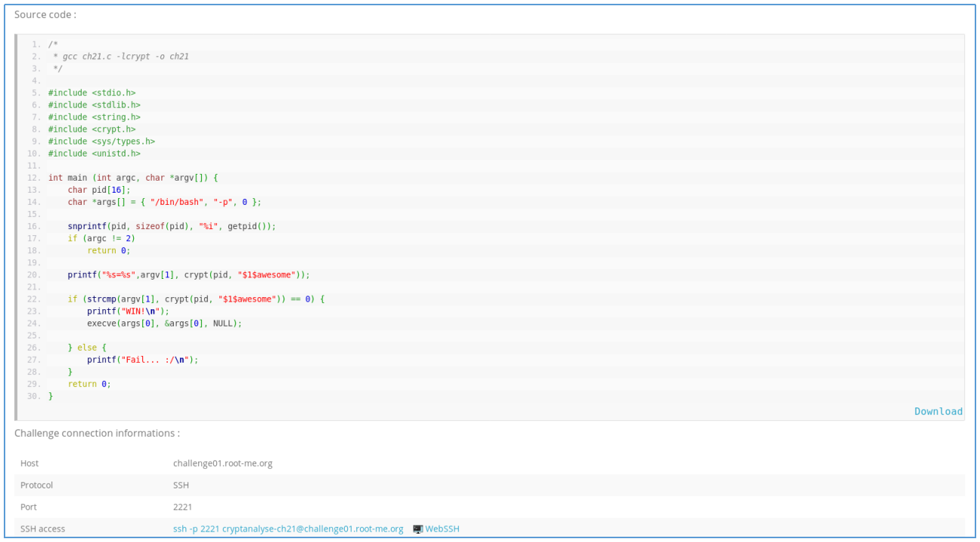Image resolution: width=980 pixels, height=542 pixels.
Task: Click the snprintf getpid line
Action: 172,226
